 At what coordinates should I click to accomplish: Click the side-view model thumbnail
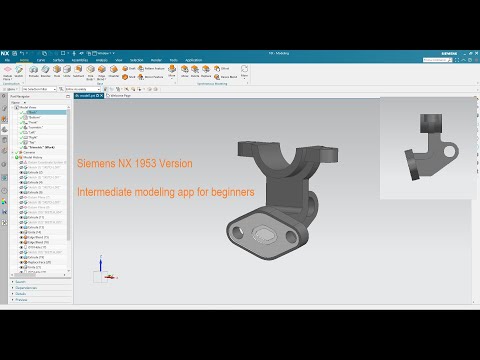tap(428, 148)
